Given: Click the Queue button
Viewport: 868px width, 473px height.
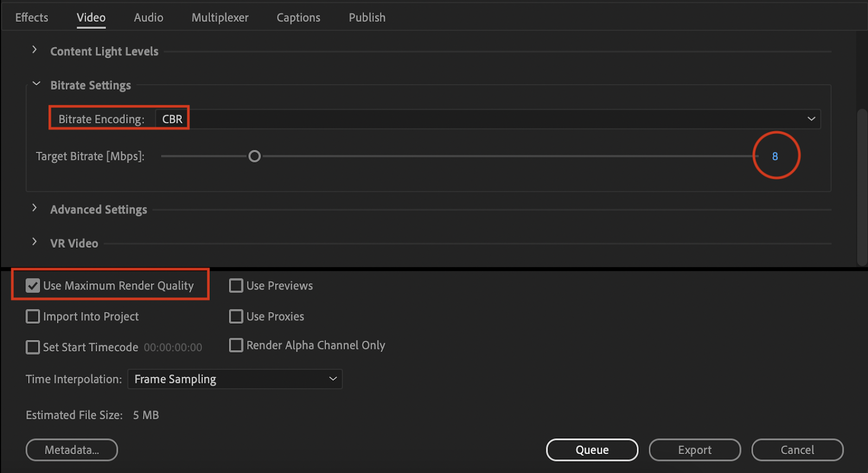Looking at the screenshot, I should point(592,450).
